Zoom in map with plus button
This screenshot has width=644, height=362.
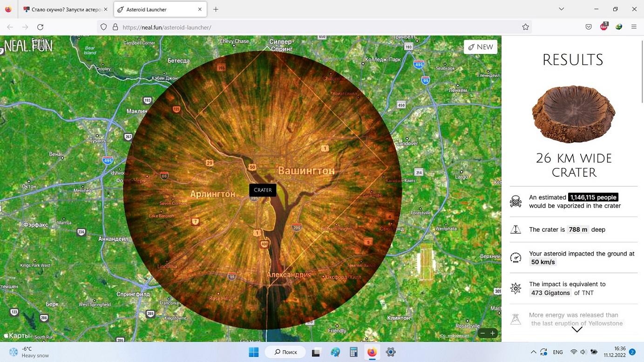[x=493, y=333]
